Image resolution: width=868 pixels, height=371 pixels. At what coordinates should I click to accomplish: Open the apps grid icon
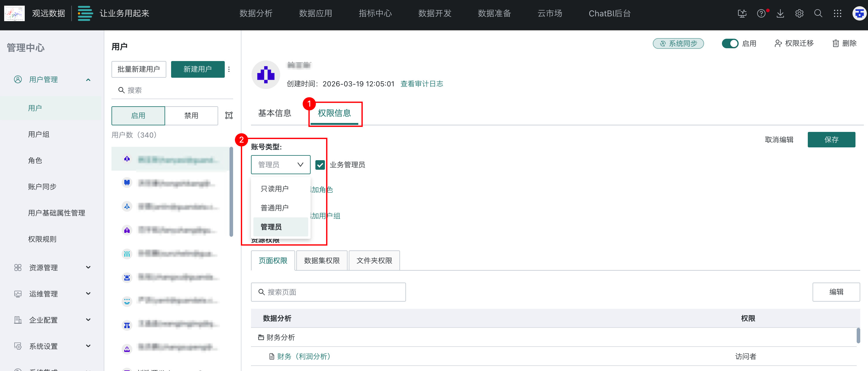[837, 13]
